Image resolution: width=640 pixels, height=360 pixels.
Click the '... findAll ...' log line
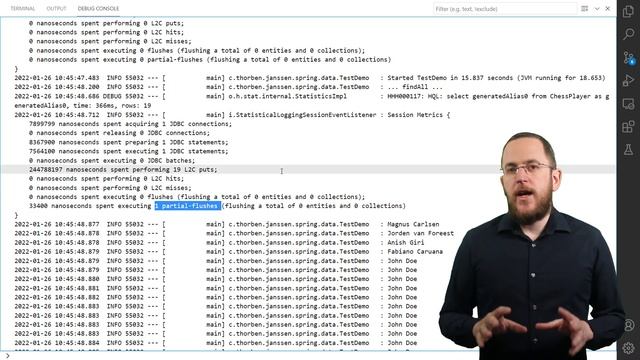(229, 87)
